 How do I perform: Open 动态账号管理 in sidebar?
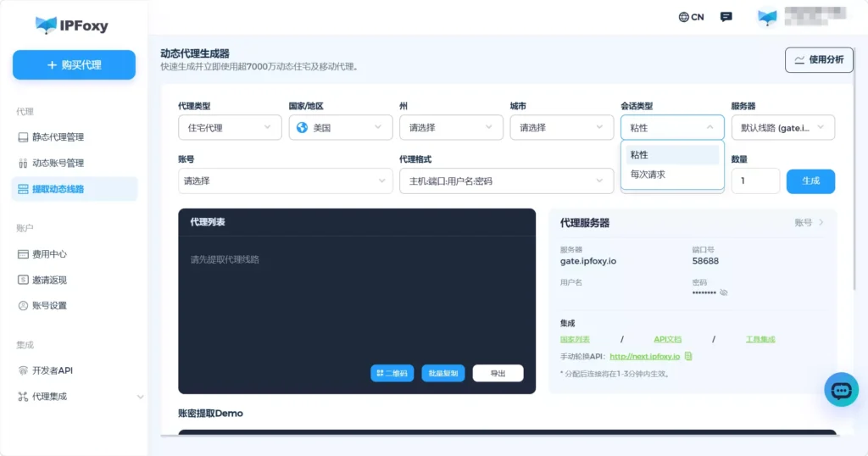[x=58, y=163]
